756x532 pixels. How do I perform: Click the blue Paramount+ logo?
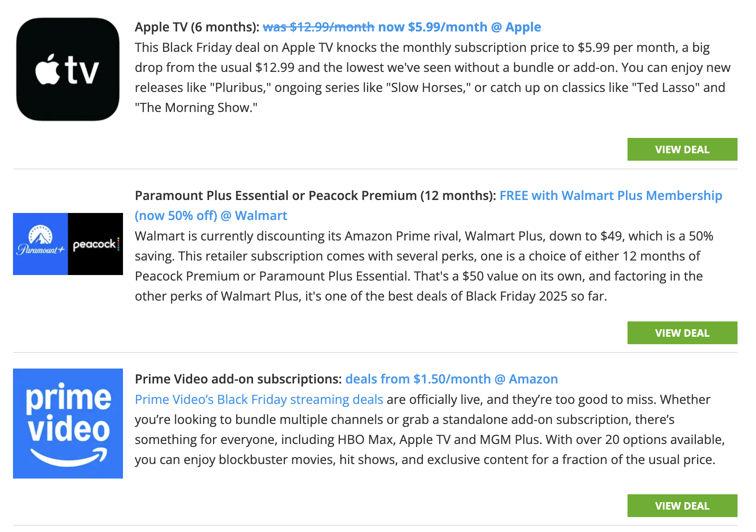(40, 244)
